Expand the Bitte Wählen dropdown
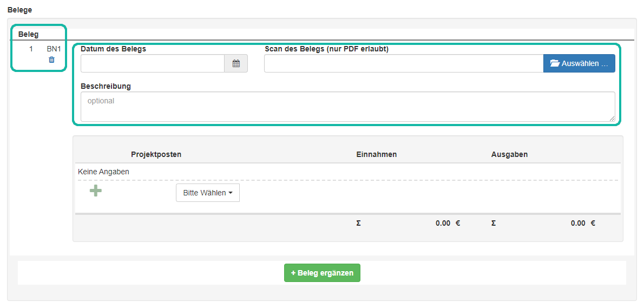 click(208, 193)
